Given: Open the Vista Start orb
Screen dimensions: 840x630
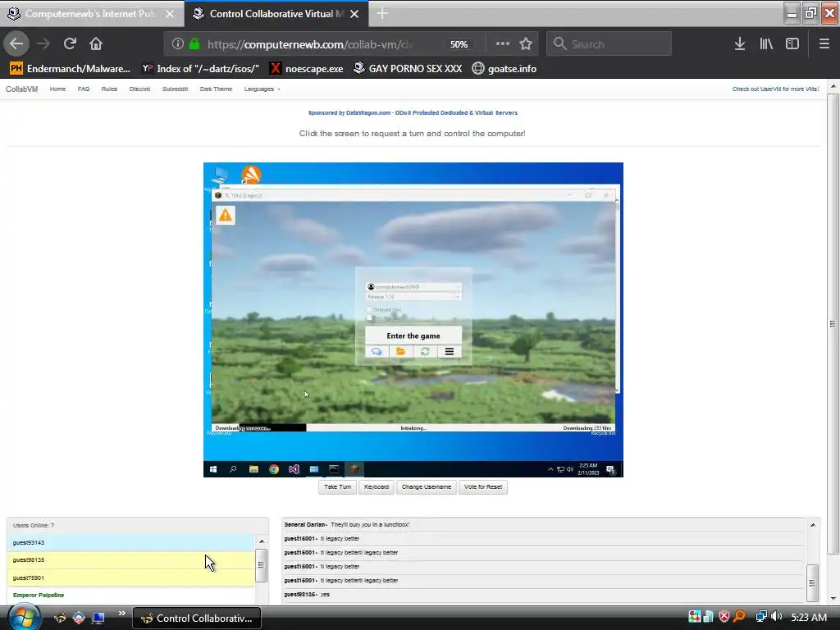Looking at the screenshot, I should click(x=24, y=617).
